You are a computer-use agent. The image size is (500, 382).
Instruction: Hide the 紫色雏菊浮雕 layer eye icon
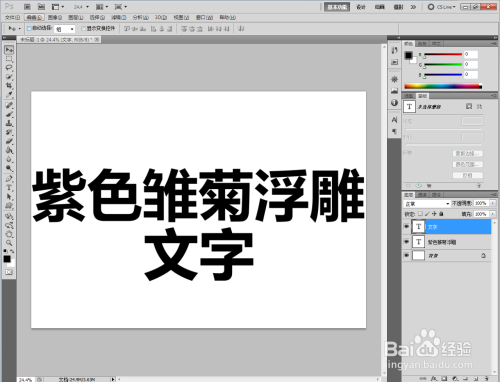click(x=406, y=242)
